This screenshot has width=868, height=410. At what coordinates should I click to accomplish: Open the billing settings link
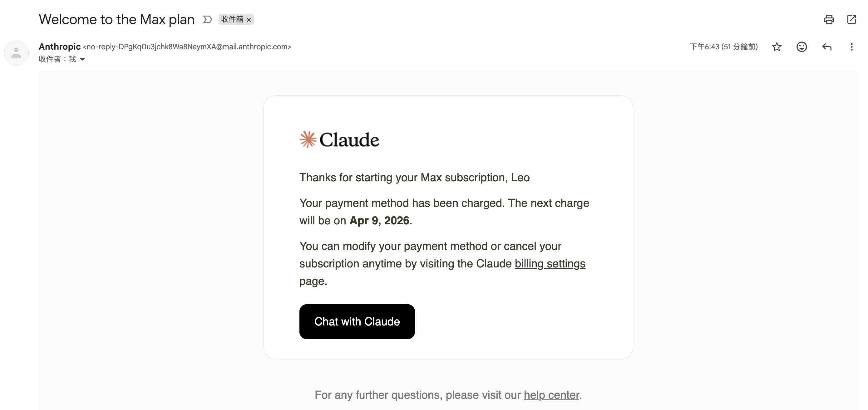(550, 264)
